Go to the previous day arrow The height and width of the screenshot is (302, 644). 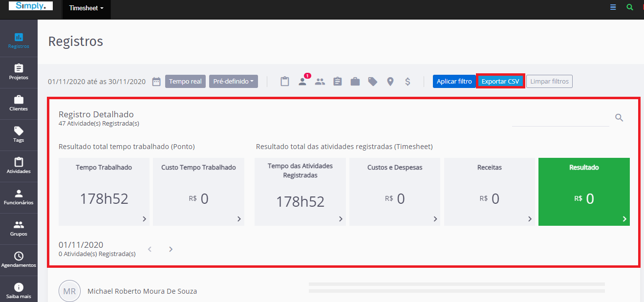pos(150,249)
